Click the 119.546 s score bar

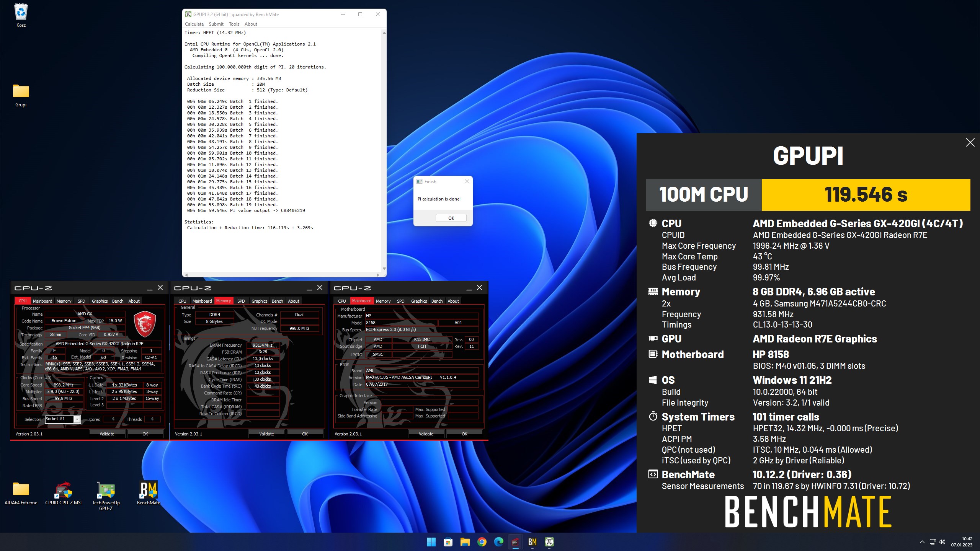pos(866,194)
